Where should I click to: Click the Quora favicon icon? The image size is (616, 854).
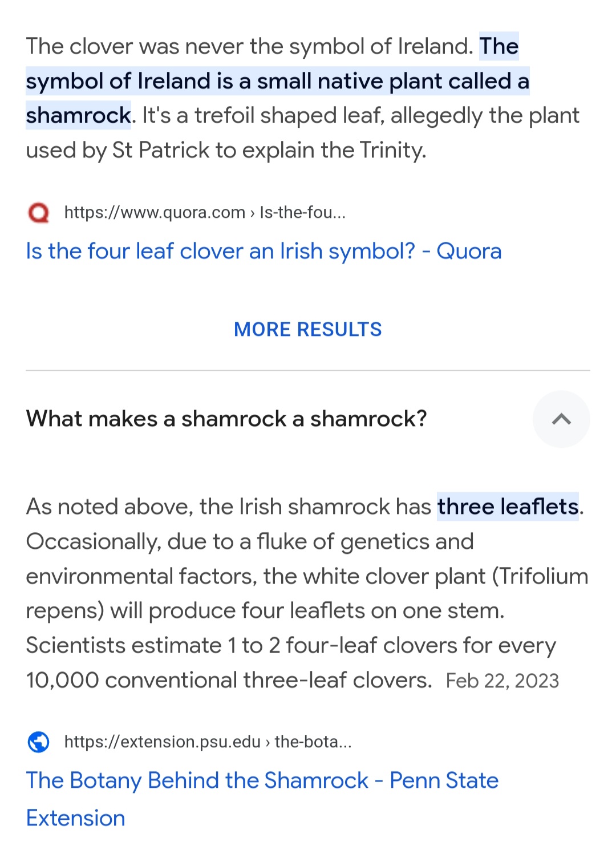click(x=39, y=213)
